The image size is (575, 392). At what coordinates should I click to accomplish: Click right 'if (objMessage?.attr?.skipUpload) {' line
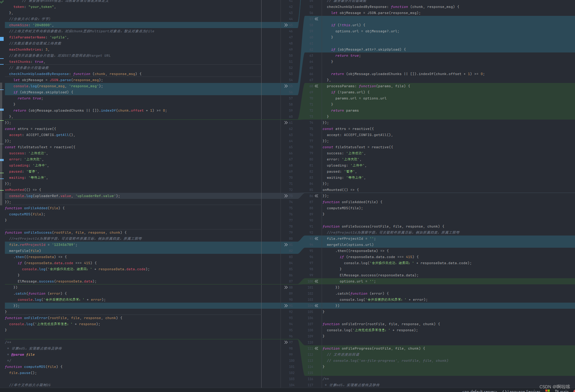click(368, 49)
